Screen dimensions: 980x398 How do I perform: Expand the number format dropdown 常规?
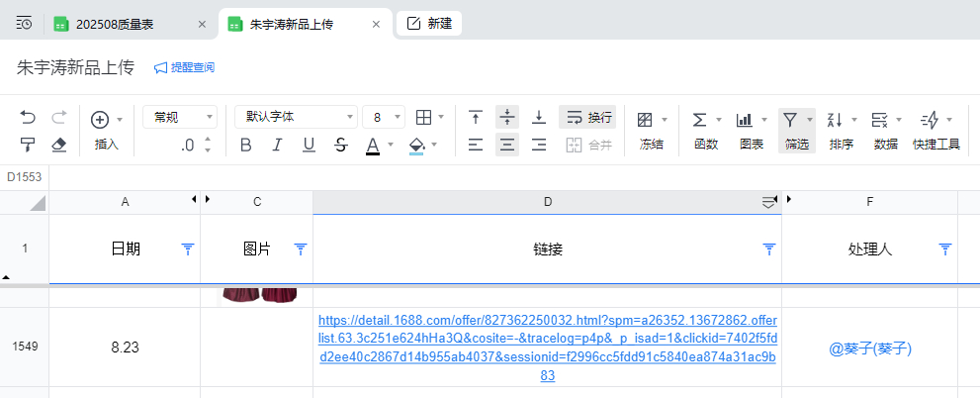pyautogui.click(x=180, y=118)
